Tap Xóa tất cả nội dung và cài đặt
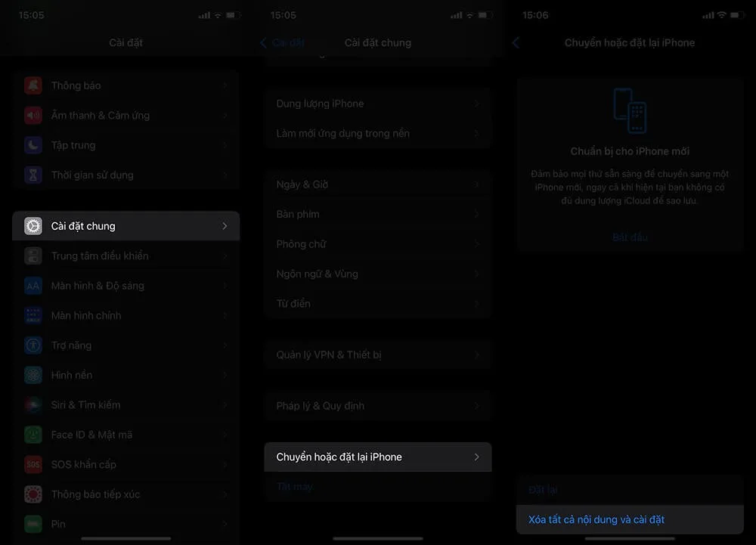756x545 pixels. pyautogui.click(x=596, y=520)
